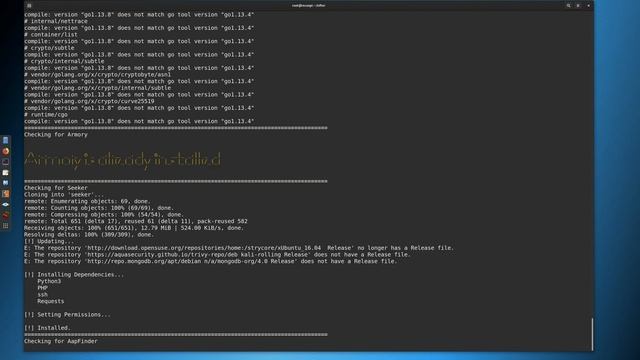The width and height of the screenshot is (640, 360).
Task: Click the 'Checking for AapFinder' line
Action: (61, 341)
